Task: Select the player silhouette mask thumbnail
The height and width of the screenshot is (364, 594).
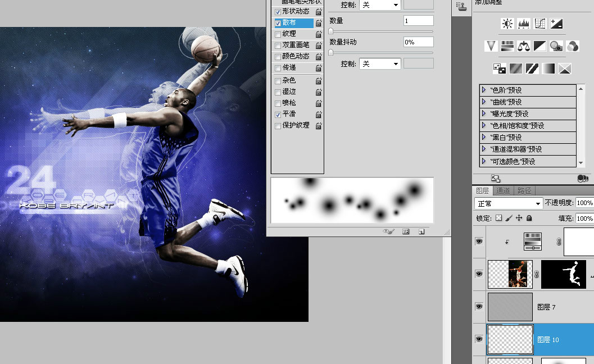Action: pyautogui.click(x=563, y=274)
